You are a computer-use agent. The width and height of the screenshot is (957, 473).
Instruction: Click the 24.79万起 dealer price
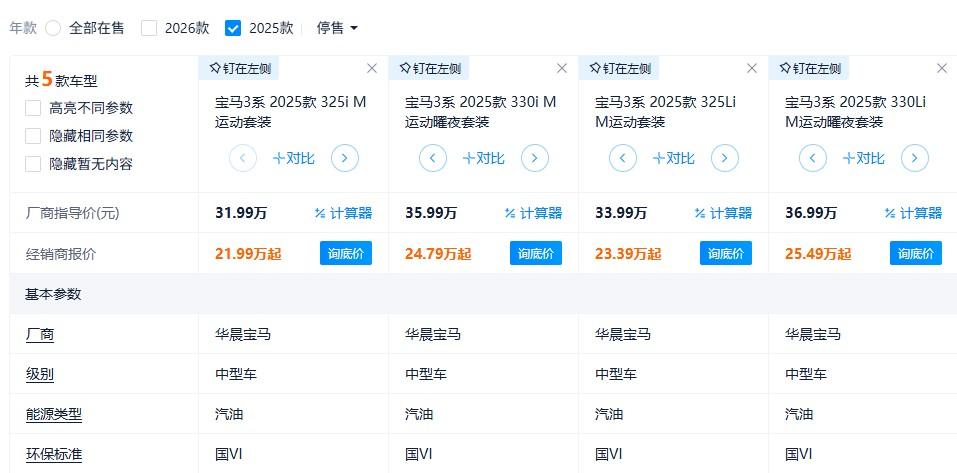click(x=438, y=254)
